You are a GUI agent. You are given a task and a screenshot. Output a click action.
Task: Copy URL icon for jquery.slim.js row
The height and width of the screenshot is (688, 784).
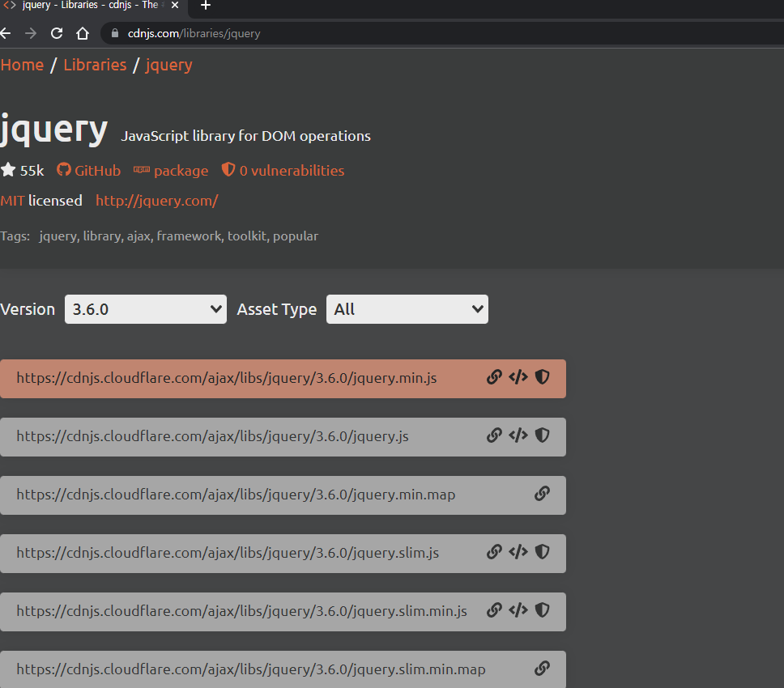click(494, 552)
